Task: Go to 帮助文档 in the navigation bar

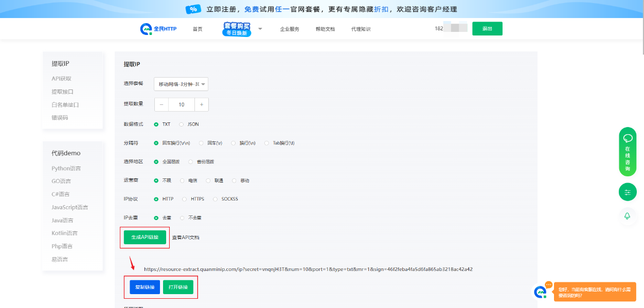Action: click(x=325, y=29)
